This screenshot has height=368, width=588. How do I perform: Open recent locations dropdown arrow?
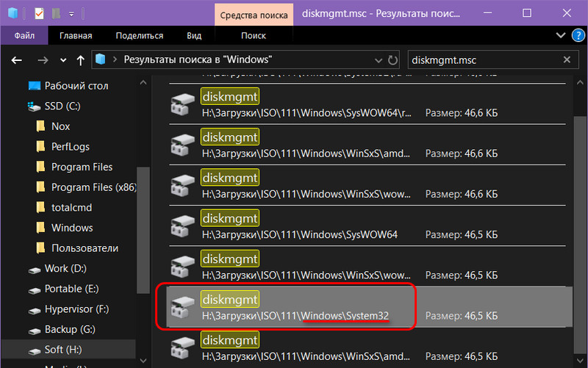63,60
